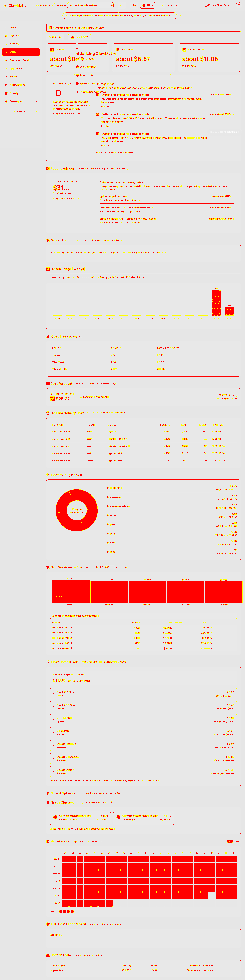Select the Claude Haiku 3.5 comparison row

(x=144, y=745)
